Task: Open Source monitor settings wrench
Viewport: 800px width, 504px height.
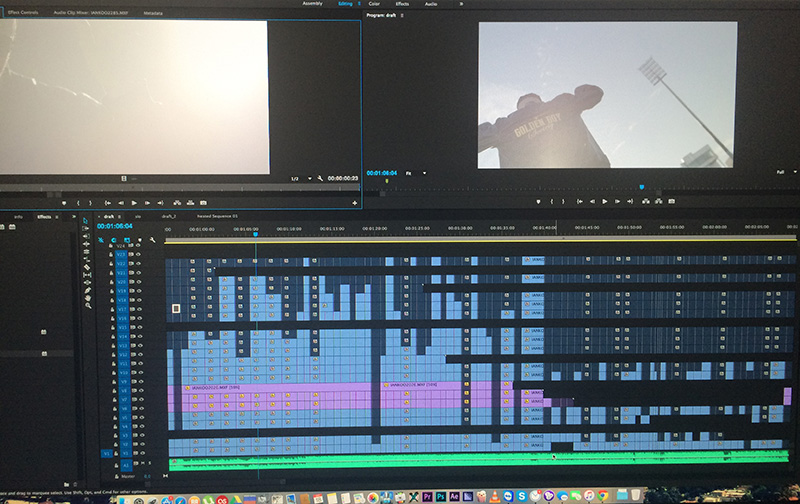Action: click(320, 179)
